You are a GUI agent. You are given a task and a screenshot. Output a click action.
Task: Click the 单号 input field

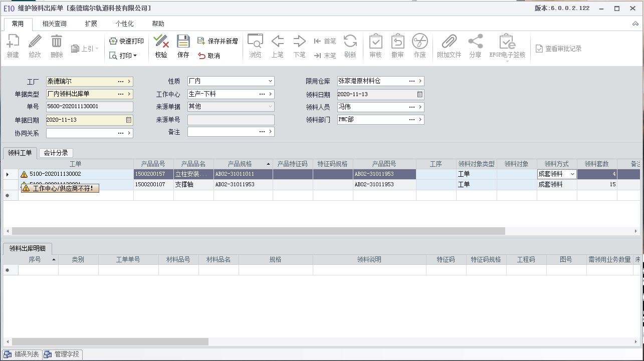point(89,107)
